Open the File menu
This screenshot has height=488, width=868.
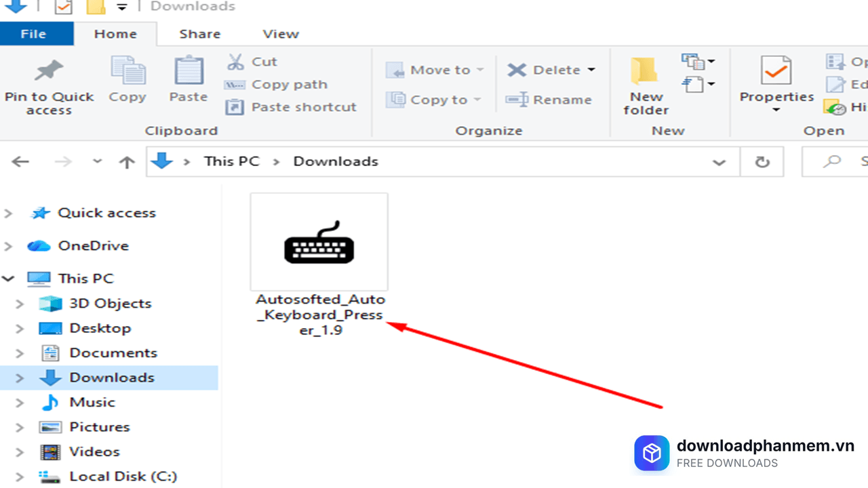(x=33, y=34)
